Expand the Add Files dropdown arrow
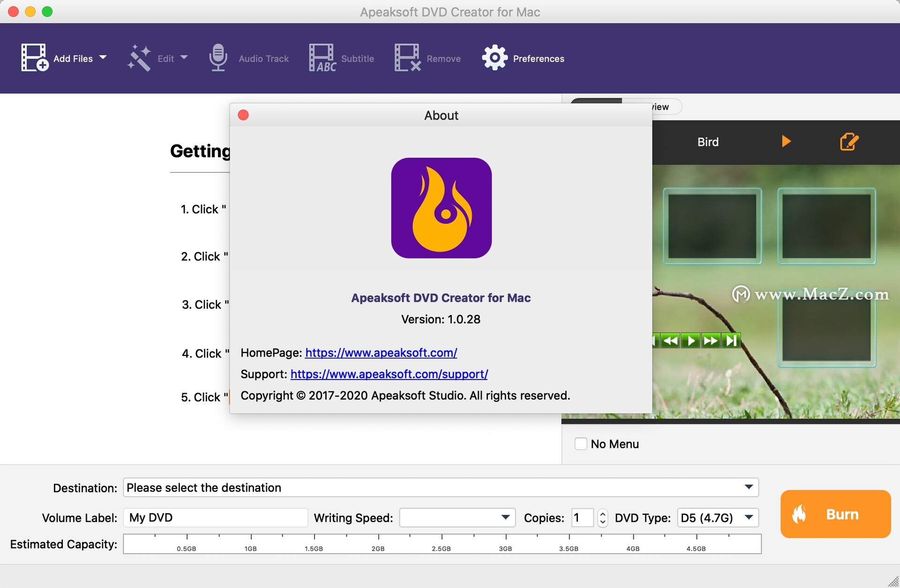This screenshot has width=900, height=588. pos(103,58)
